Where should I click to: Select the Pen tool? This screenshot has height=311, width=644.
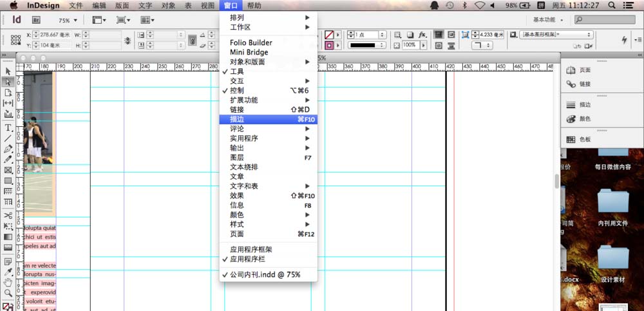[8, 149]
